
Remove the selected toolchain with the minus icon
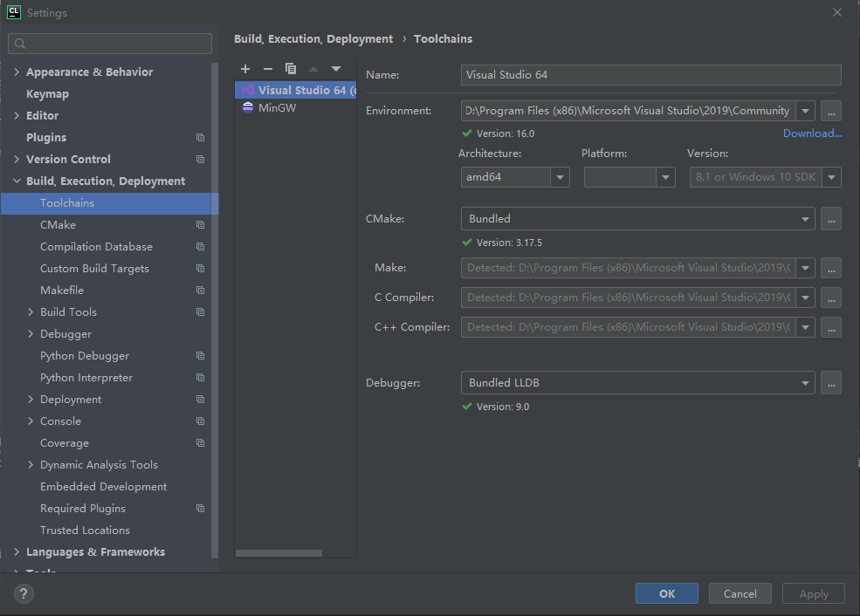(x=268, y=69)
